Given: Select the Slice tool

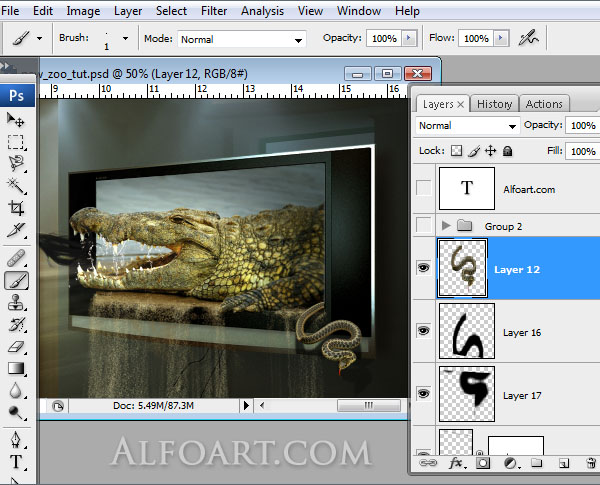Looking at the screenshot, I should click(x=15, y=230).
